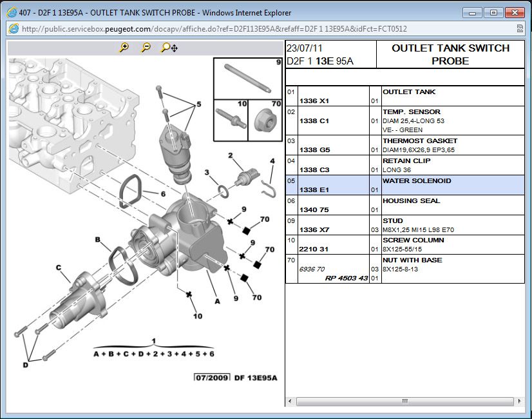Click the kit composition label 1
The image size is (532, 419).
click(x=154, y=340)
